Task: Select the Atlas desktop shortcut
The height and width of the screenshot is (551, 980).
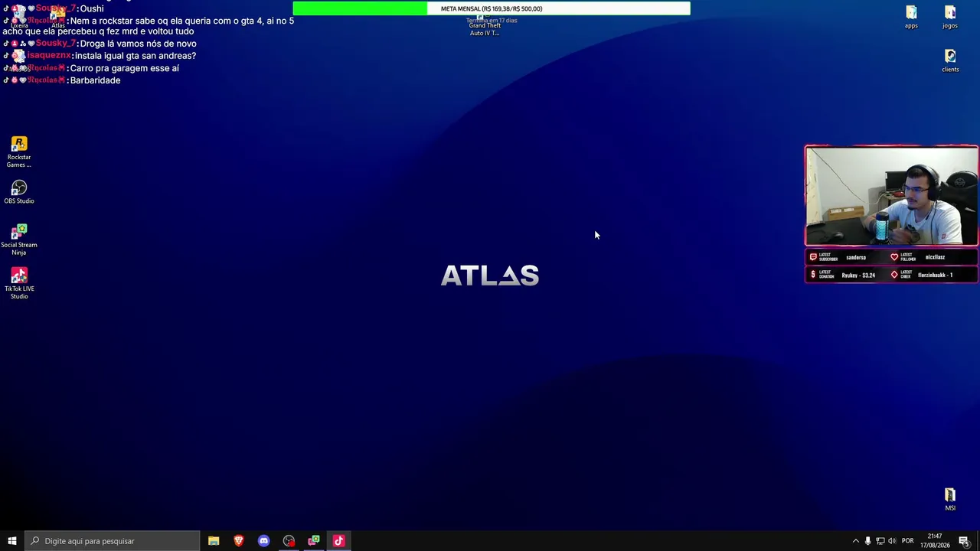Action: pos(58,17)
